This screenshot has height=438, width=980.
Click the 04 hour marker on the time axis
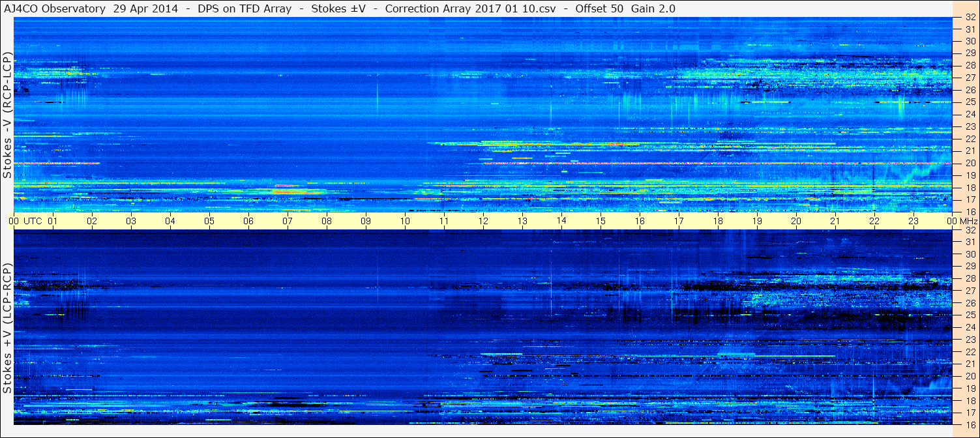pos(170,221)
